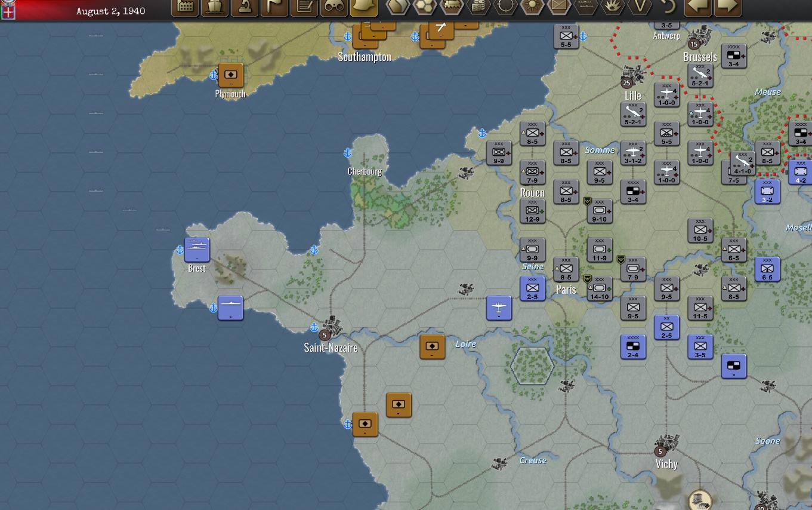Open the diplomacy flag panel
The height and width of the screenshot is (510, 812).
[274, 7]
